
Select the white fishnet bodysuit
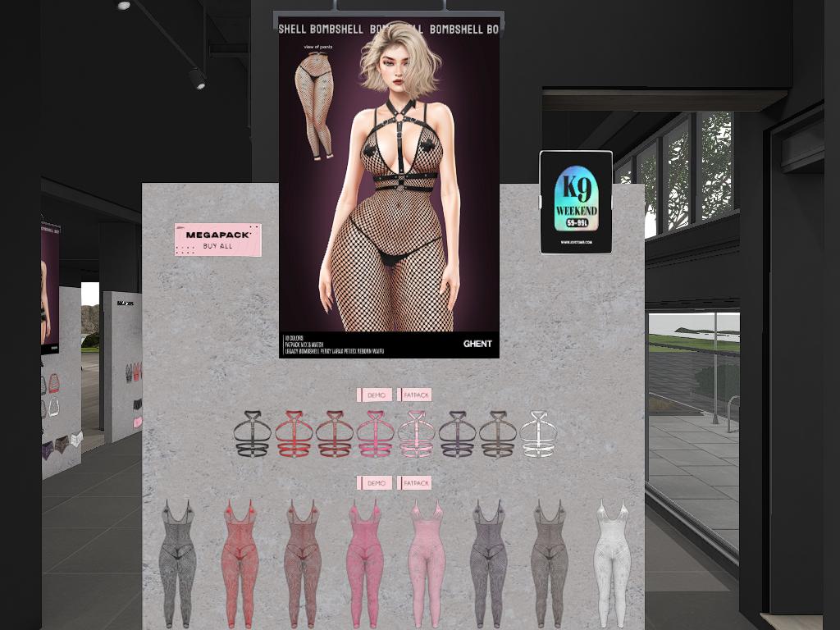point(612,563)
